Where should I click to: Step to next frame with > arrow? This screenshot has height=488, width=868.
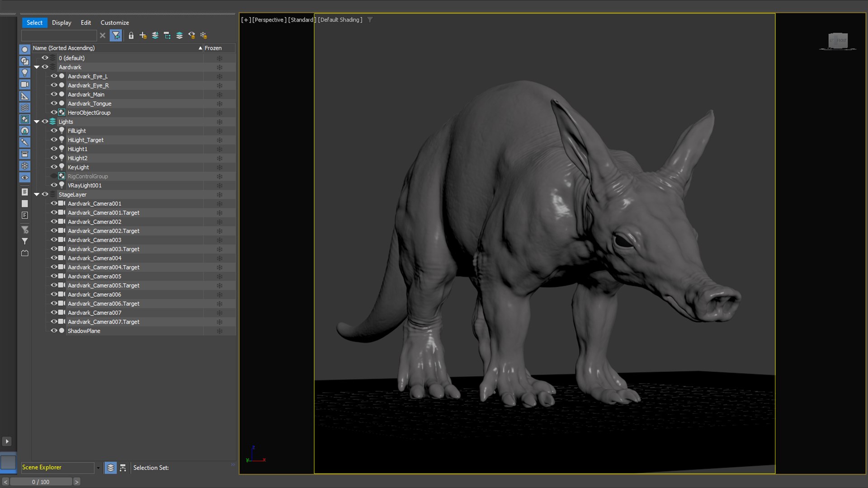(x=77, y=482)
